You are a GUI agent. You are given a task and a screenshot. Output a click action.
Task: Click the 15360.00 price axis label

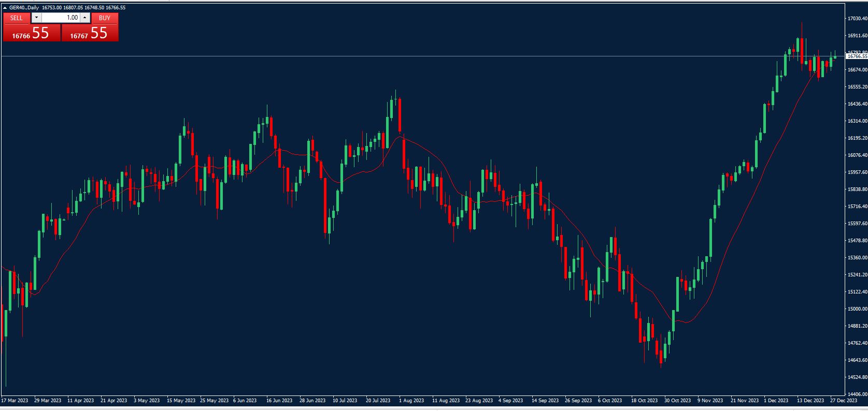pyautogui.click(x=857, y=258)
